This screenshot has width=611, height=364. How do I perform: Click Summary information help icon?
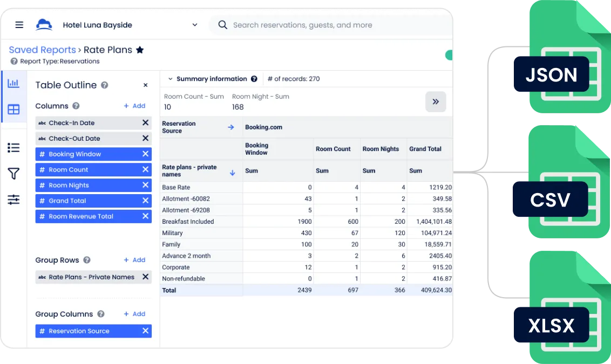coord(254,79)
